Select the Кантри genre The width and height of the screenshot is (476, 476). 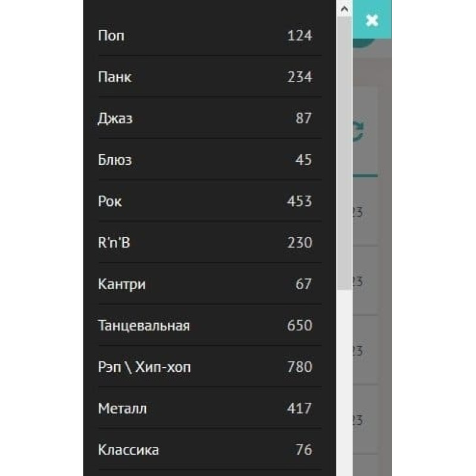121,284
